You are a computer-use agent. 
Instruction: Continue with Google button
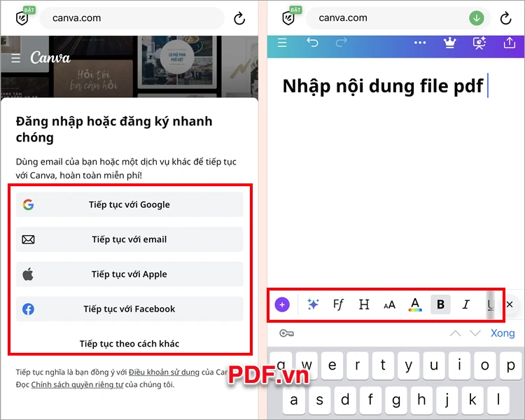129,204
